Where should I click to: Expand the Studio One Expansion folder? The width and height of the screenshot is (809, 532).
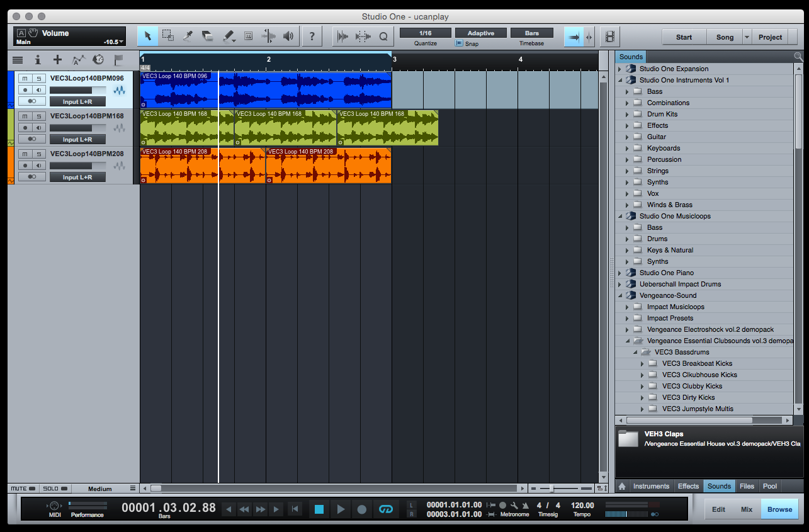[619, 69]
